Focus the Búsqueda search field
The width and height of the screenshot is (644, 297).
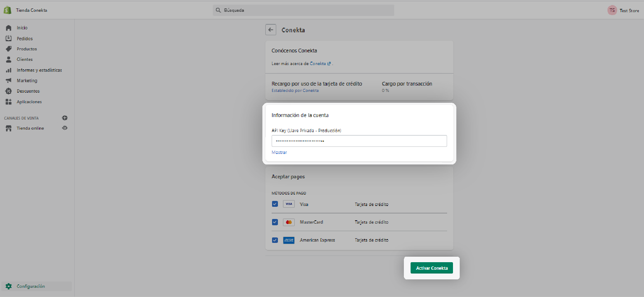click(x=304, y=10)
